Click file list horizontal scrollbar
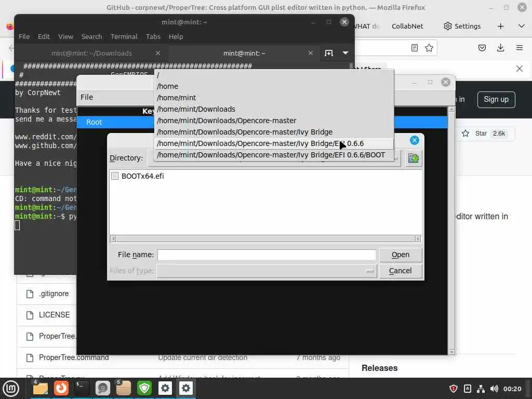Viewport: 532px width, 399px height. [x=265, y=239]
